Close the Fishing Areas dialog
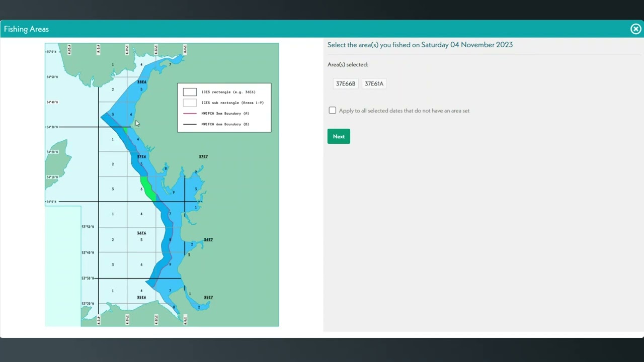644x362 pixels. 635,29
